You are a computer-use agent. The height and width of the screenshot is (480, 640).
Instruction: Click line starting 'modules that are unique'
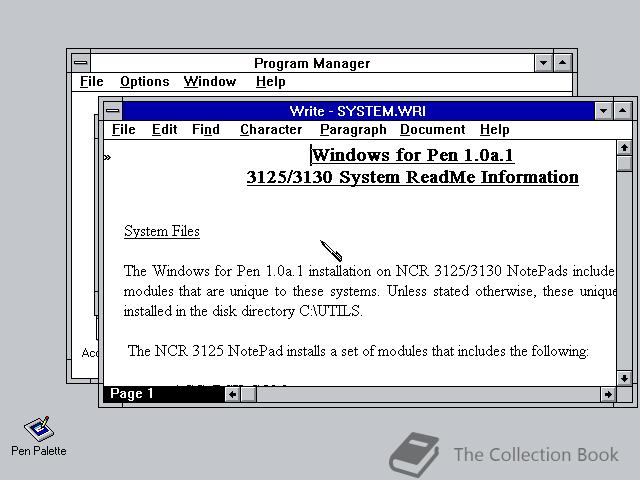click(x=369, y=291)
